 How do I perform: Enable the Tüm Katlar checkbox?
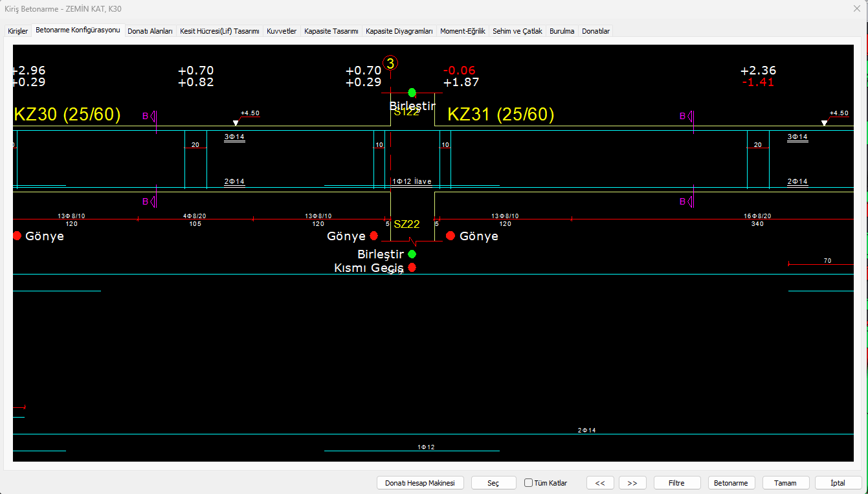pos(528,483)
